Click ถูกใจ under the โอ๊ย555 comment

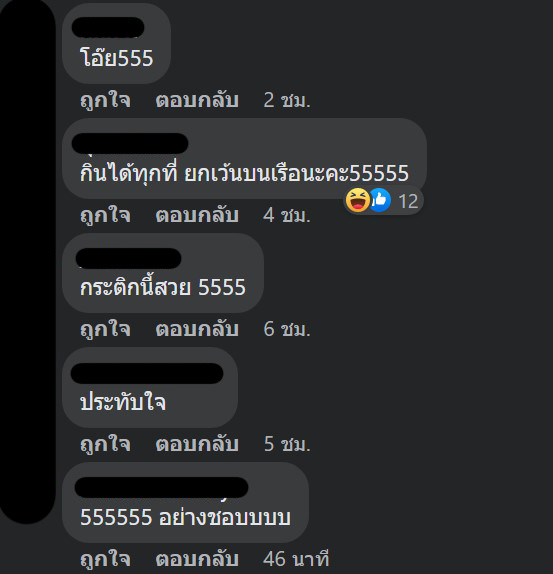point(105,100)
